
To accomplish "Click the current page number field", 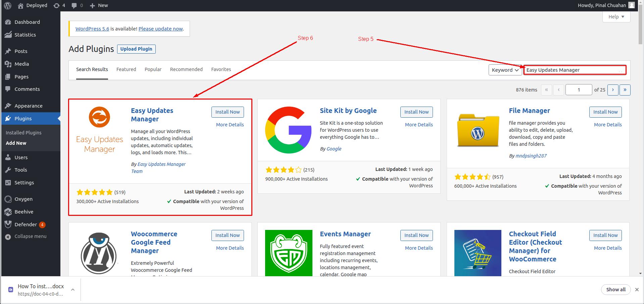I will [x=579, y=90].
